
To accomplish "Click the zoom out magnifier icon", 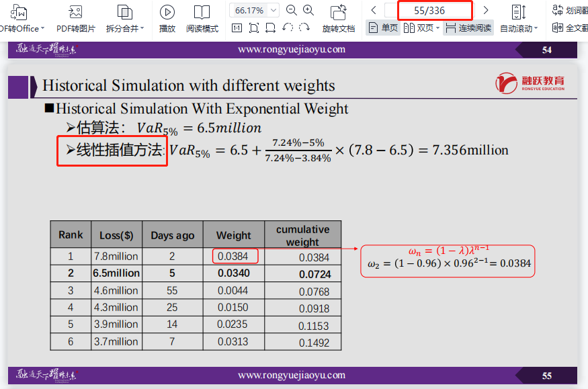I will (x=292, y=10).
